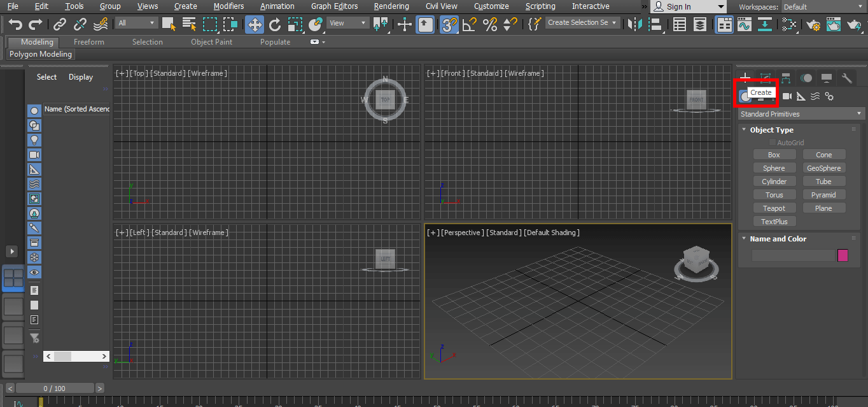Toggle the Ribbon display button
The image size is (868, 407).
click(724, 25)
